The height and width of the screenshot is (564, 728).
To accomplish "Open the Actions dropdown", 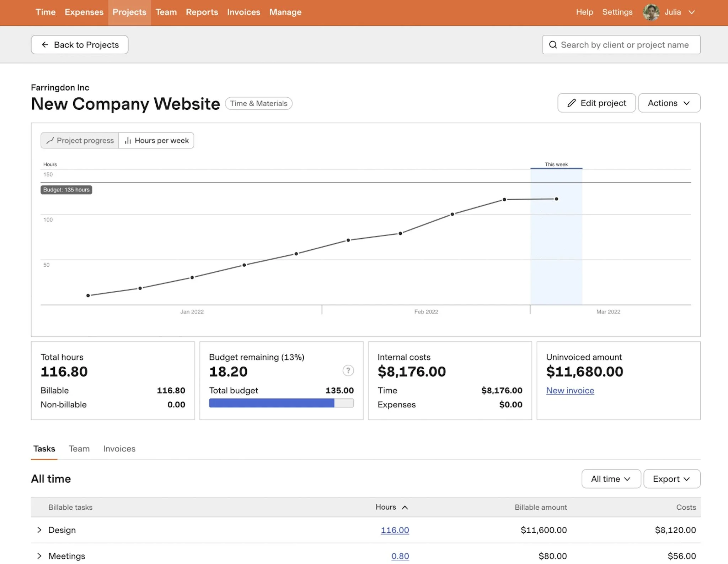I will (669, 103).
